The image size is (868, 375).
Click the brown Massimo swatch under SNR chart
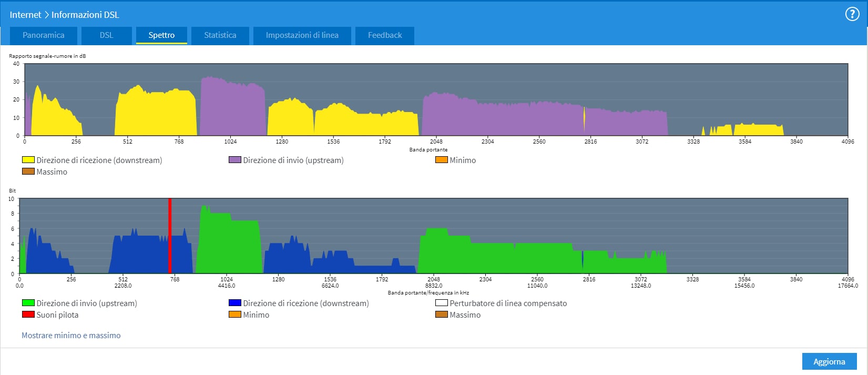tap(28, 171)
